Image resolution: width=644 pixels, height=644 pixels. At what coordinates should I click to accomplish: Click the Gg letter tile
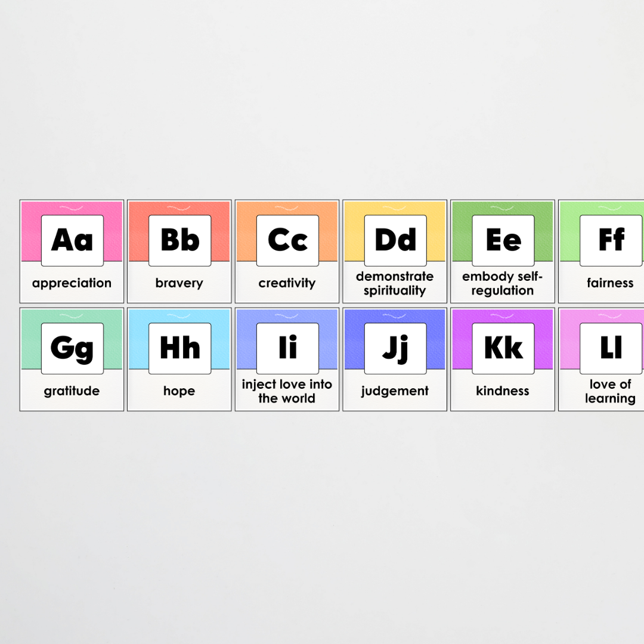(72, 348)
